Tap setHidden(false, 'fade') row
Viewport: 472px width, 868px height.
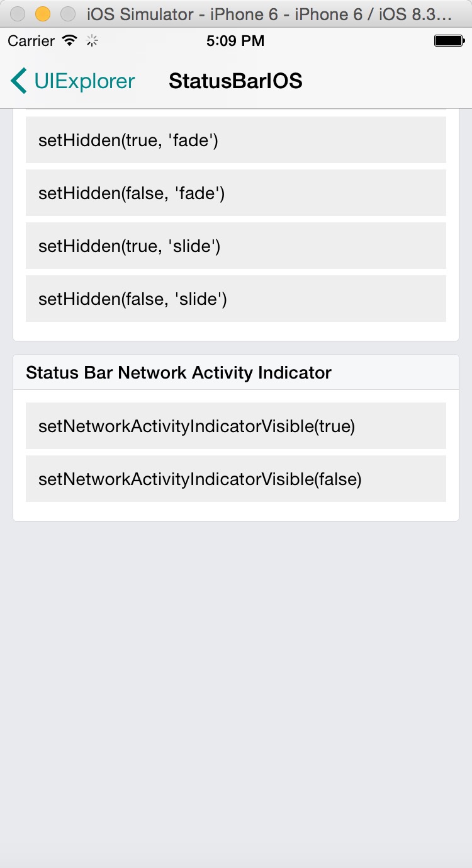[x=235, y=193]
